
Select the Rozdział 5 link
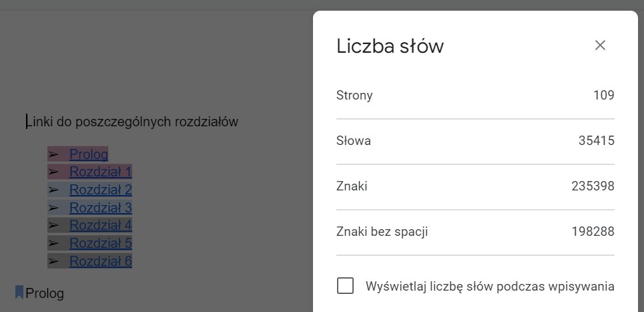pyautogui.click(x=100, y=243)
